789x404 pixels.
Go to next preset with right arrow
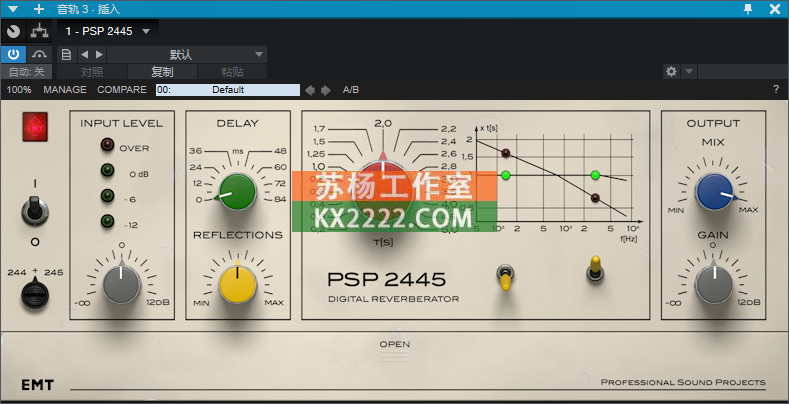tap(326, 90)
